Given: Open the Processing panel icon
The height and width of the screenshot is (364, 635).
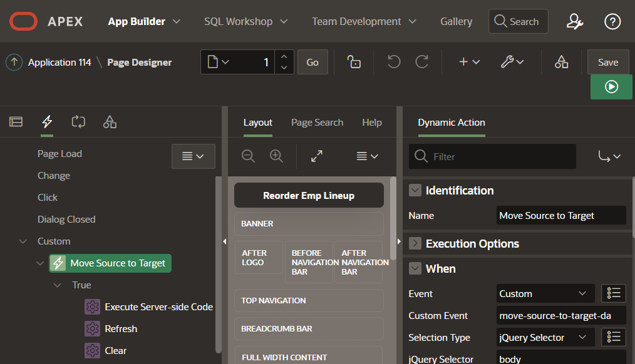Looking at the screenshot, I should click(x=78, y=122).
